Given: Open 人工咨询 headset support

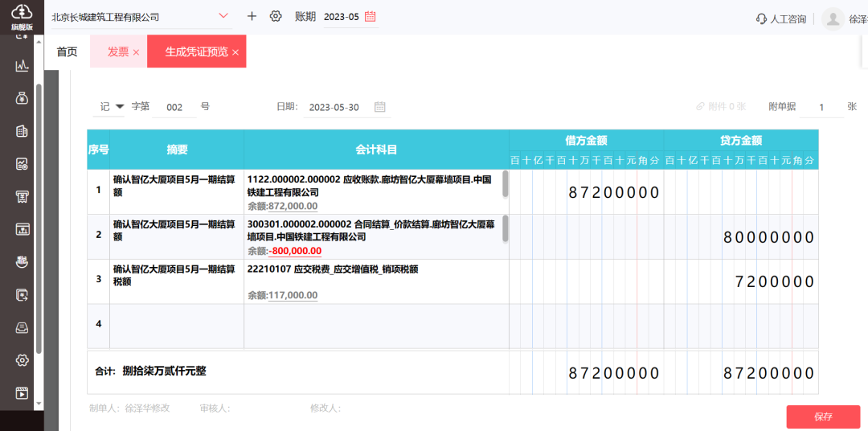Looking at the screenshot, I should point(780,18).
